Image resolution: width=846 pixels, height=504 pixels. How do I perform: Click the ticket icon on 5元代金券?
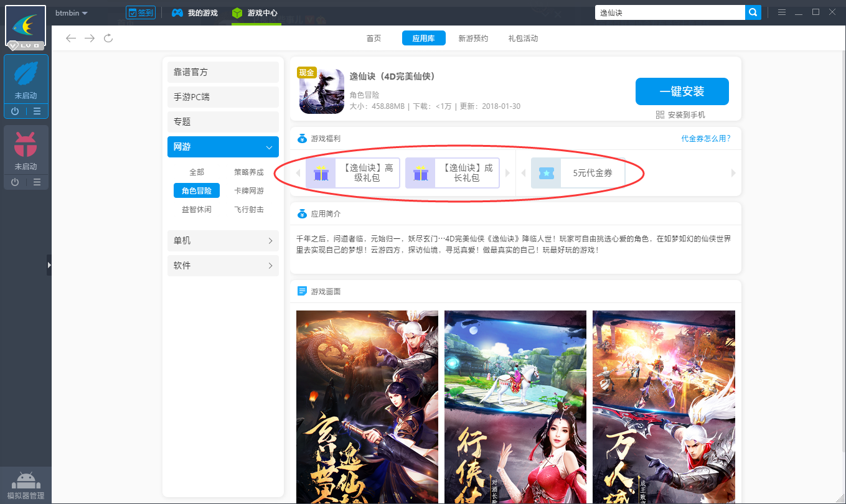coord(546,173)
